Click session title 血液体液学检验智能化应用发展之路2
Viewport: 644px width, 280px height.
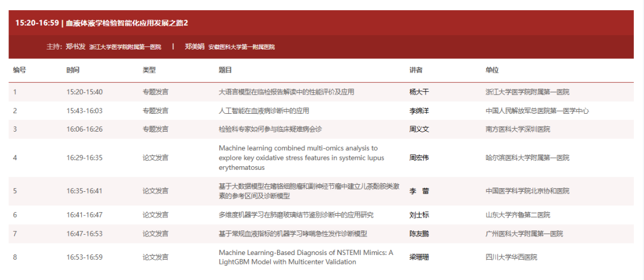pos(127,23)
